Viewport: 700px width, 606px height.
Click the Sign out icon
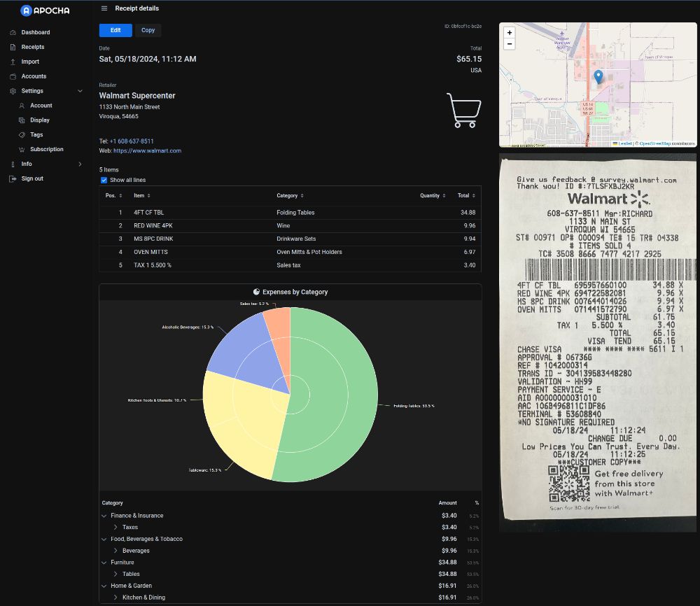point(13,178)
